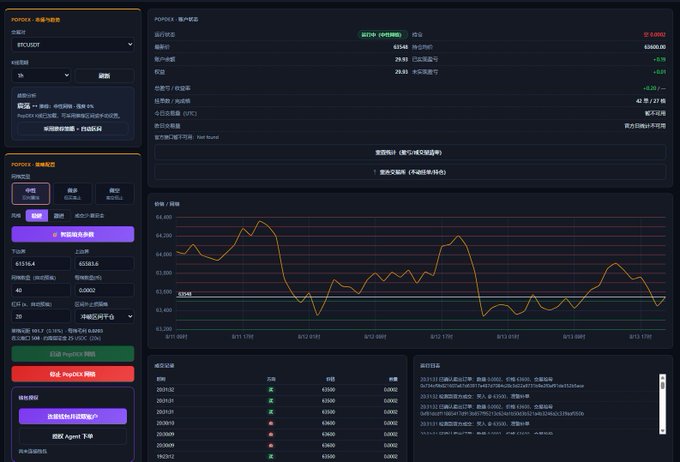Image resolution: width=680 pixels, height=462 pixels.
Task: Click the 19:23:12 time cell in trade records
Action: pyautogui.click(x=165, y=456)
